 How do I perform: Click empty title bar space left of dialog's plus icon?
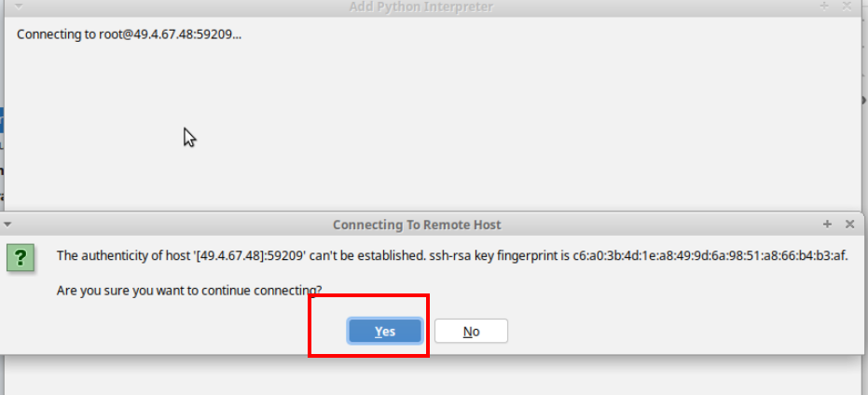tap(662, 225)
